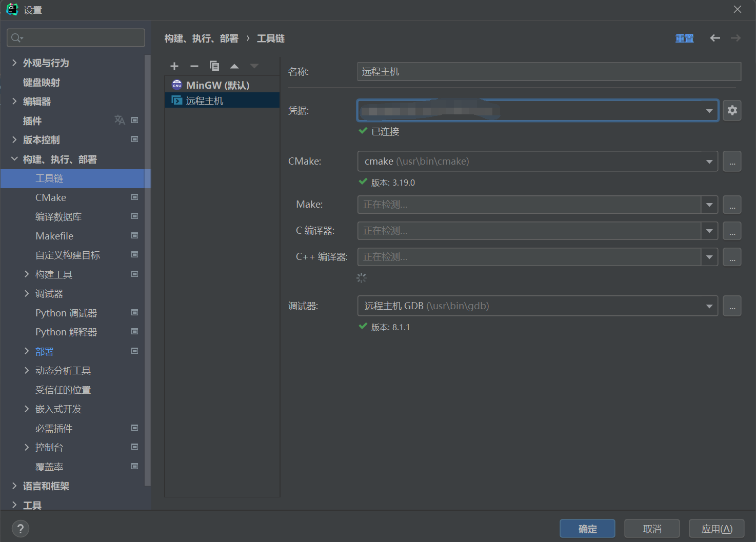Image resolution: width=756 pixels, height=542 pixels.
Task: Click the settings tree scrollbar
Action: pyautogui.click(x=148, y=270)
